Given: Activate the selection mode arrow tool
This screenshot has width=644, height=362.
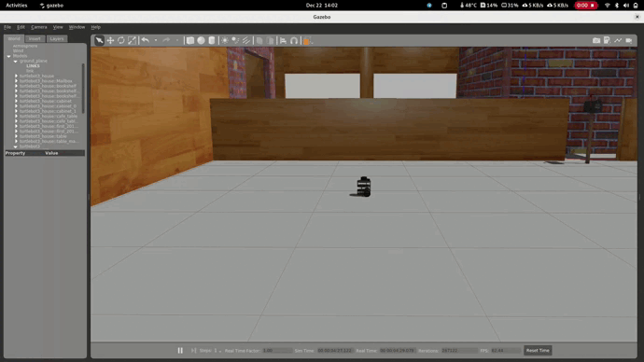Looking at the screenshot, I should [99, 40].
